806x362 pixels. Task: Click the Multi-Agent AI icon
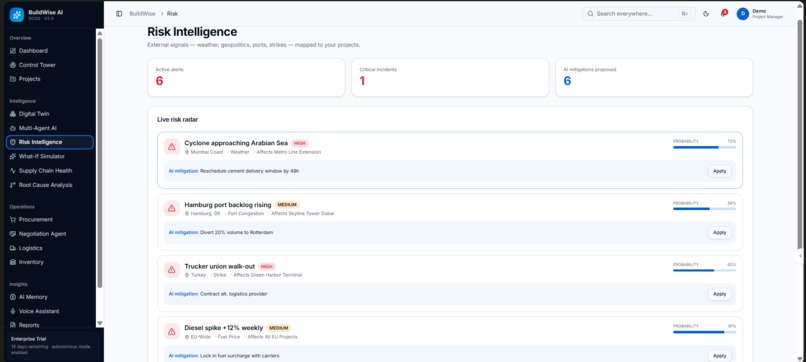[13, 128]
